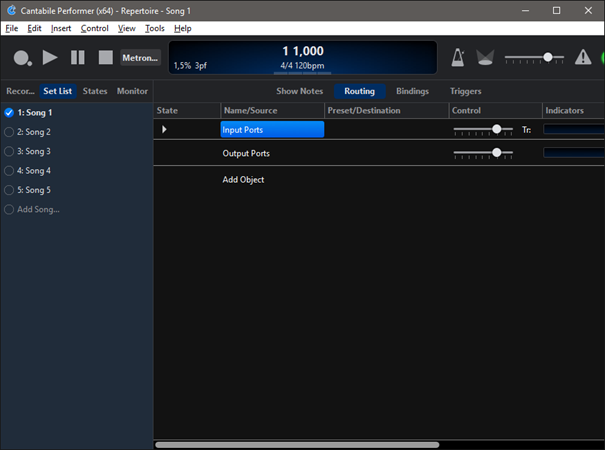This screenshot has height=450, width=605.
Task: Load Song 3 via its radio button
Action: tap(9, 151)
